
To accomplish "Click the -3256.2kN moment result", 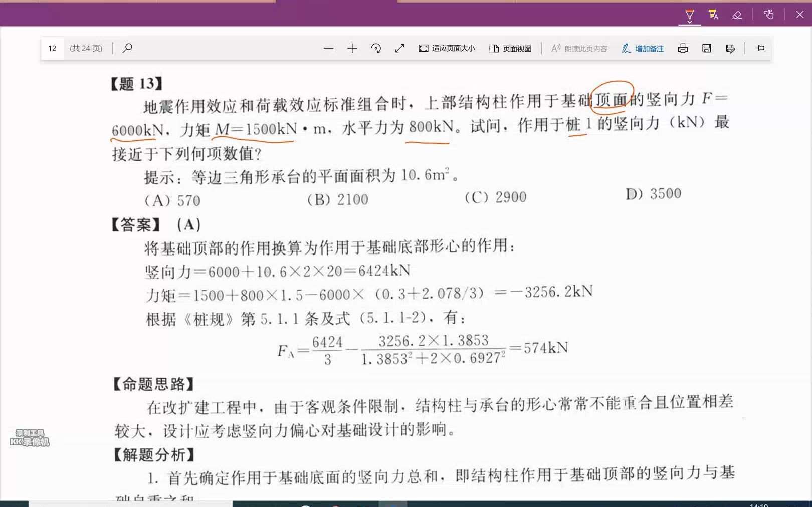I will (x=552, y=292).
